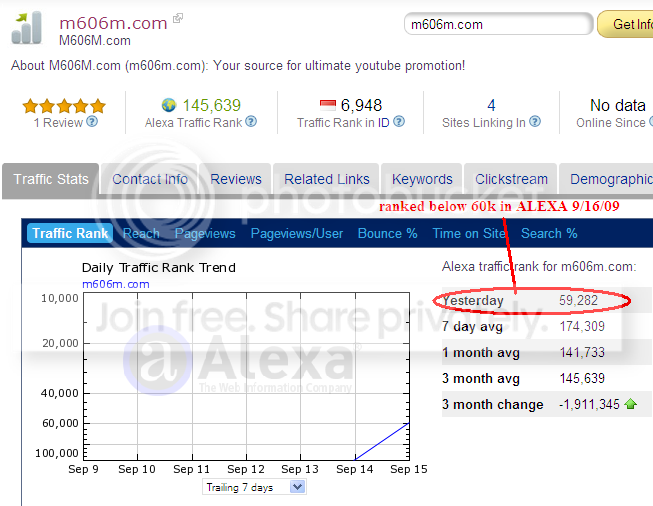Click the Sep 14 label on chart axis

(354, 469)
